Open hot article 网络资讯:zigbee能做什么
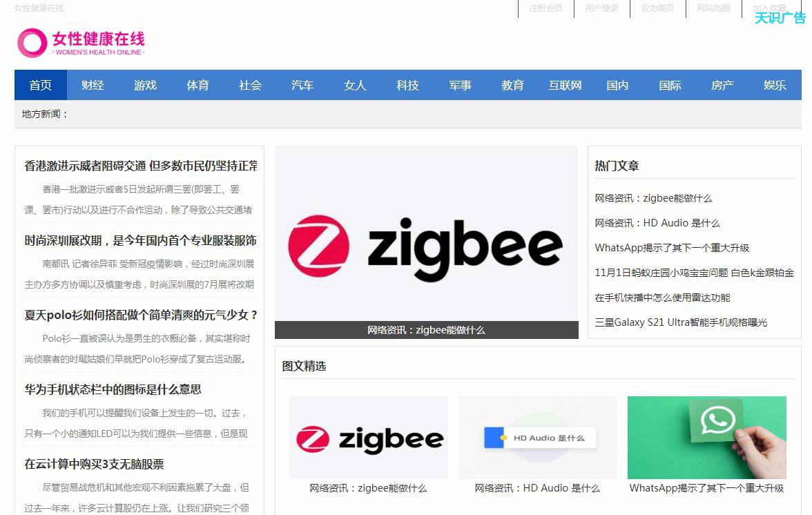812x515 pixels. click(653, 198)
